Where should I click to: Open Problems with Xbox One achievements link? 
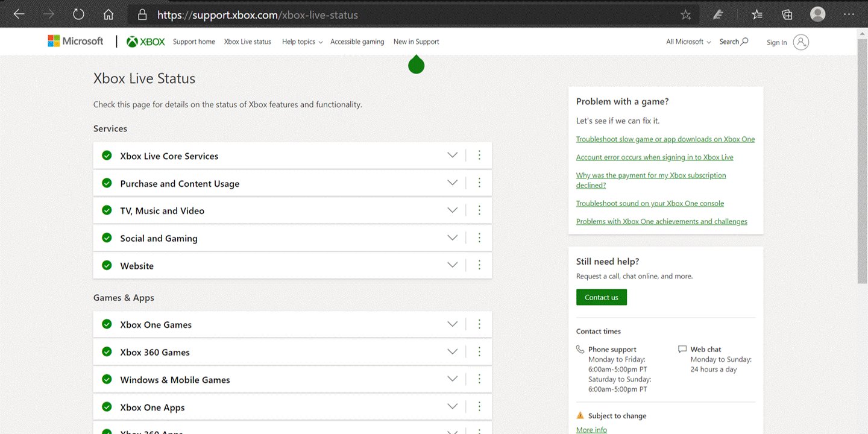click(662, 222)
